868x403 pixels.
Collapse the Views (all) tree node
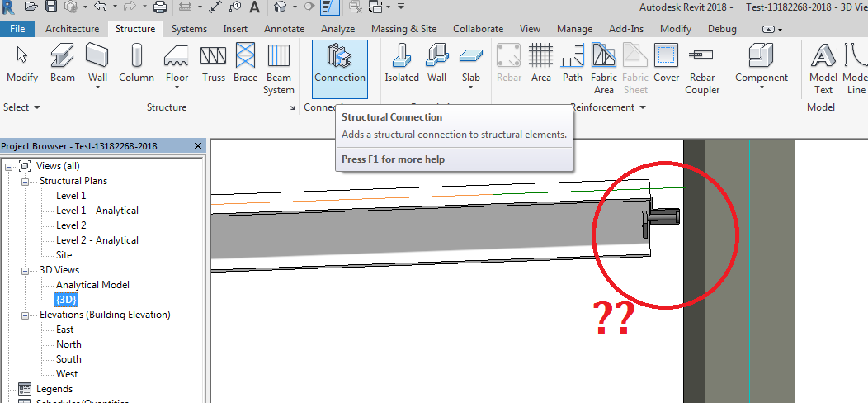point(9,166)
